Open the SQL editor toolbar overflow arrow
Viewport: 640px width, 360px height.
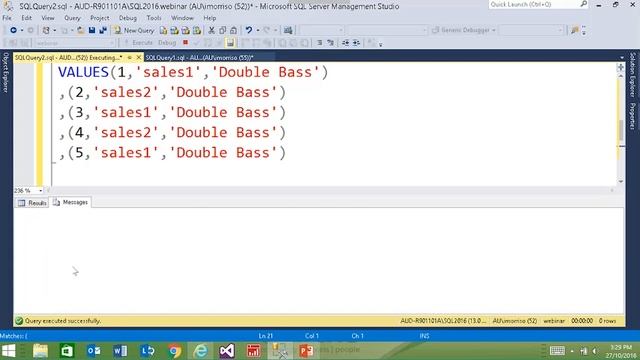[380, 44]
